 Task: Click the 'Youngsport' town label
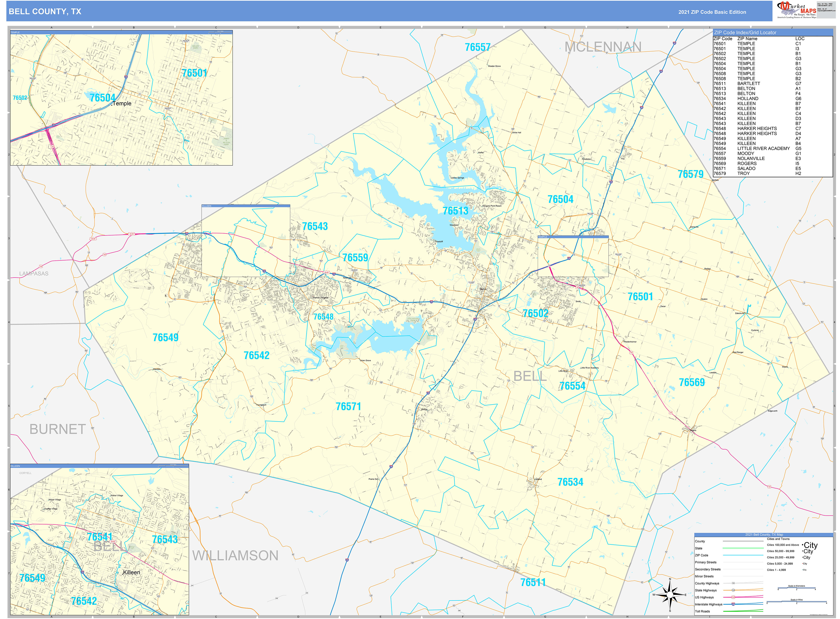tap(261, 405)
